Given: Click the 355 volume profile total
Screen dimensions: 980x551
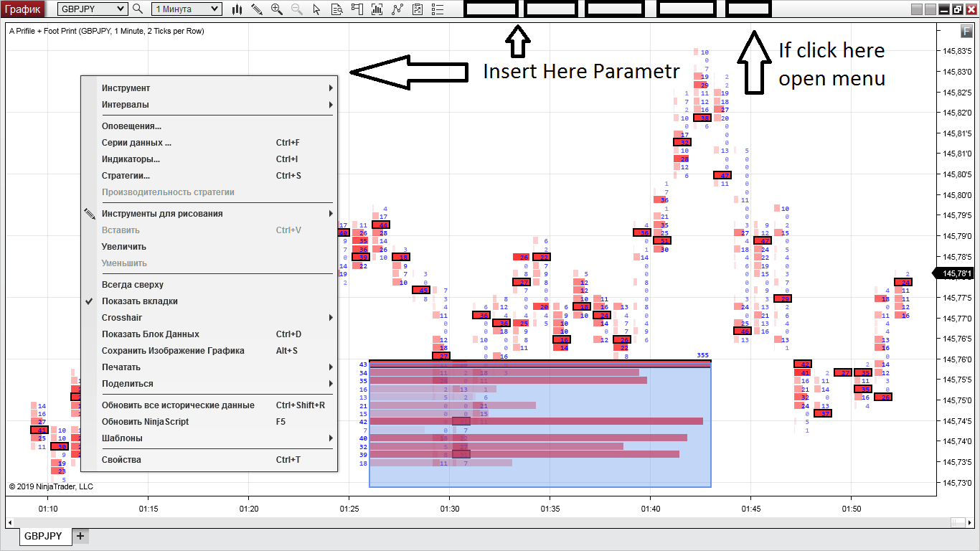Looking at the screenshot, I should [702, 355].
